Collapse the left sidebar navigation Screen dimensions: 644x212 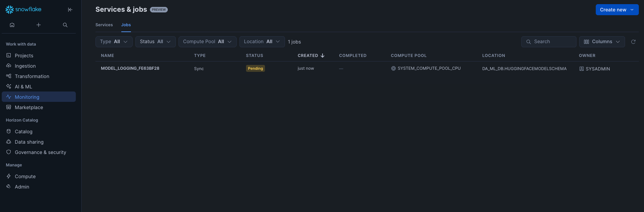point(70,10)
